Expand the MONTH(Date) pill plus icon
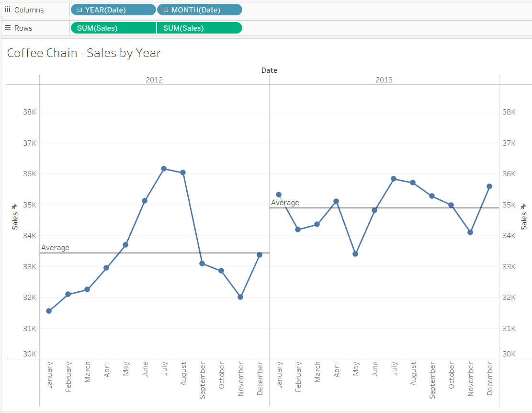532x413 pixels. pos(166,10)
